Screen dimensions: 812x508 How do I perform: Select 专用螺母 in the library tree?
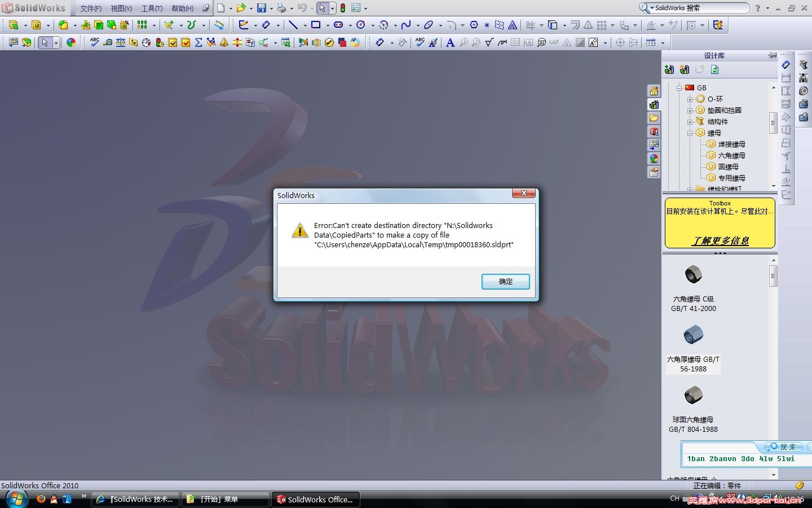pos(731,178)
